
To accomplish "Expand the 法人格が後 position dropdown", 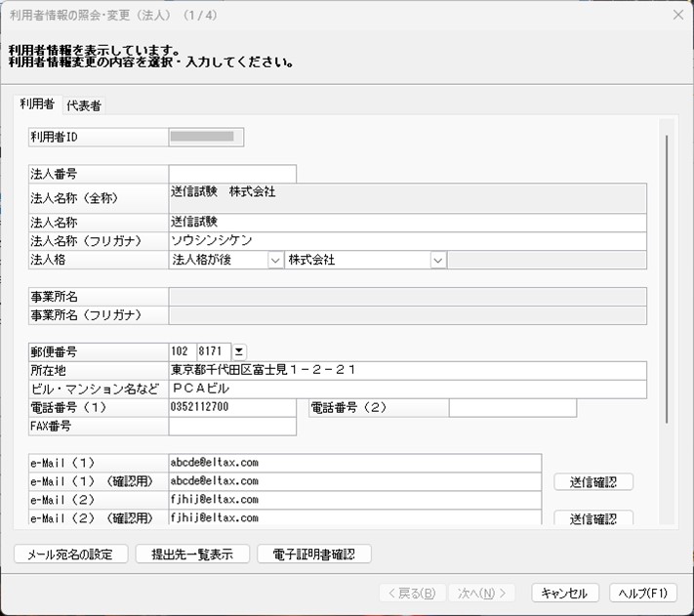I will (x=275, y=261).
